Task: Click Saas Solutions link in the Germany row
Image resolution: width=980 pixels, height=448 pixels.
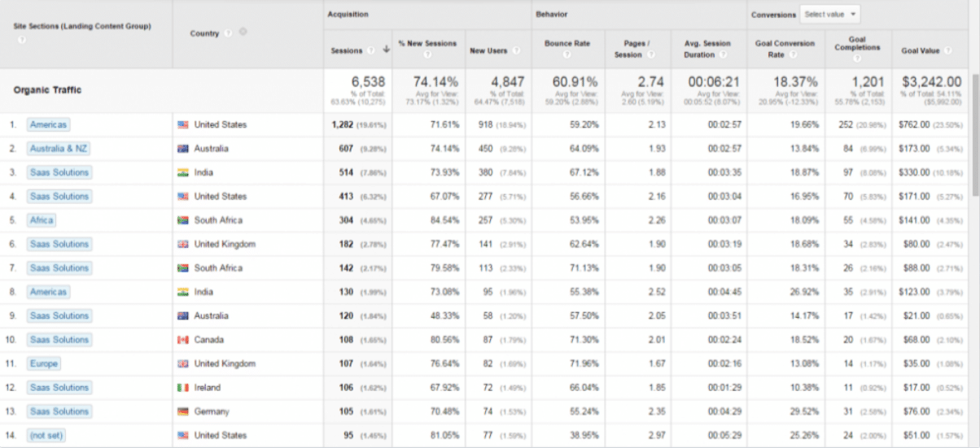Action: click(x=59, y=411)
